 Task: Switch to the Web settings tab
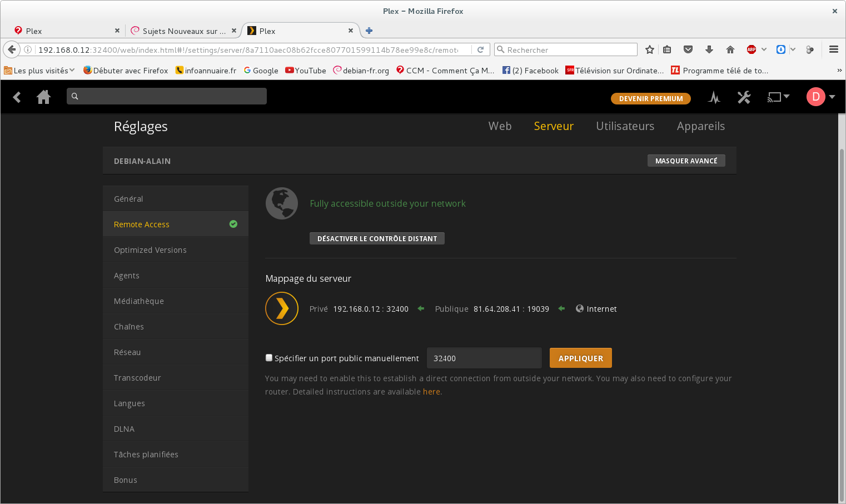(x=500, y=126)
